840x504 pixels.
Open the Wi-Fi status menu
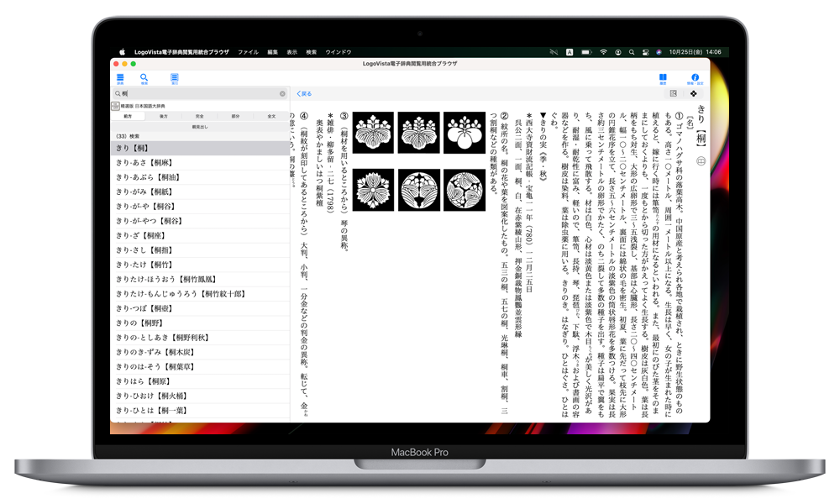point(604,52)
